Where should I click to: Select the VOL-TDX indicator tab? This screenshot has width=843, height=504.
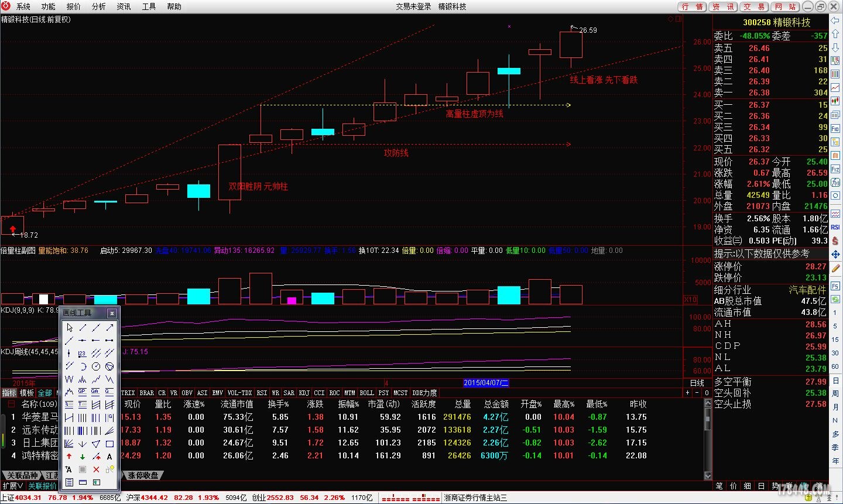pos(239,393)
